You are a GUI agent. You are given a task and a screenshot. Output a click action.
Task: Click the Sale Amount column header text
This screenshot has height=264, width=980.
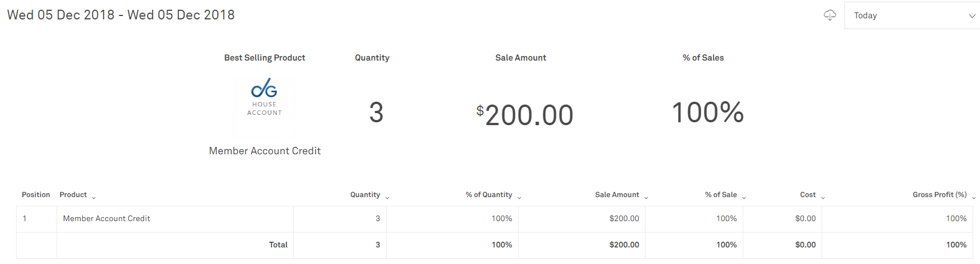point(617,195)
